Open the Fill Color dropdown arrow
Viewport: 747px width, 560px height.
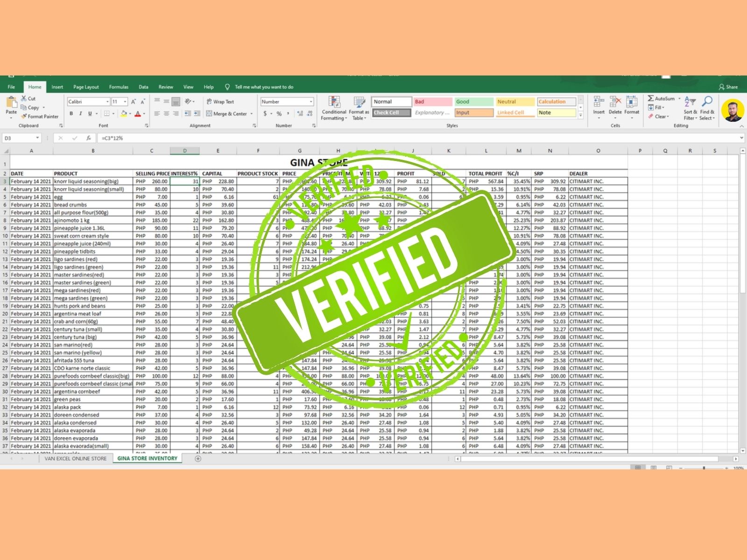[130, 113]
